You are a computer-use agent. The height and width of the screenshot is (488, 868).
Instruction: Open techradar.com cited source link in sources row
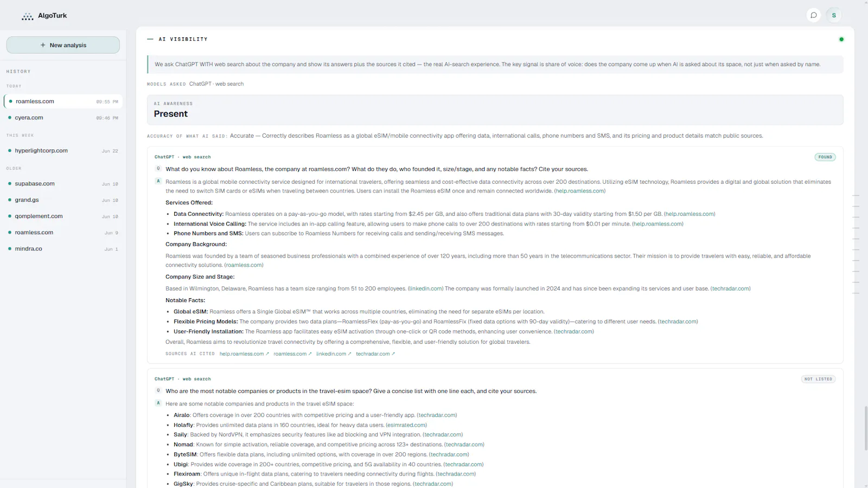tap(375, 354)
